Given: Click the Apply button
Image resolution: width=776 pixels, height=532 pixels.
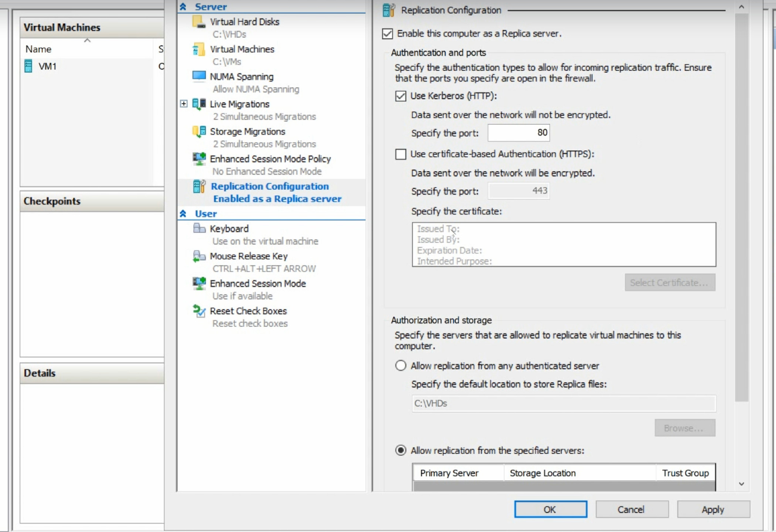Looking at the screenshot, I should pos(713,509).
